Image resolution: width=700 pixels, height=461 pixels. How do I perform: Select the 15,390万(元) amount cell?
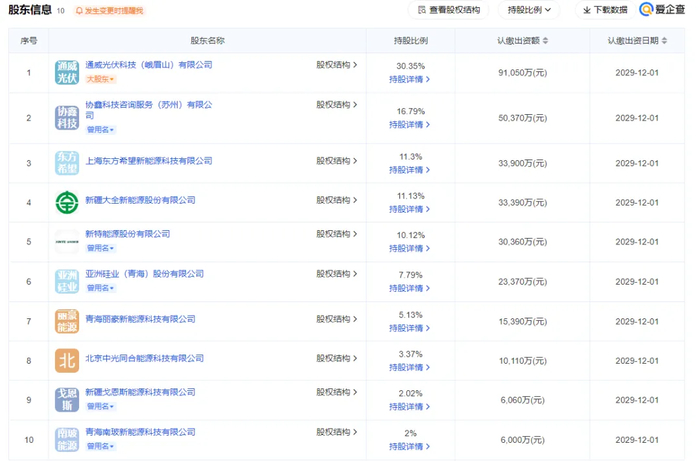coord(523,322)
